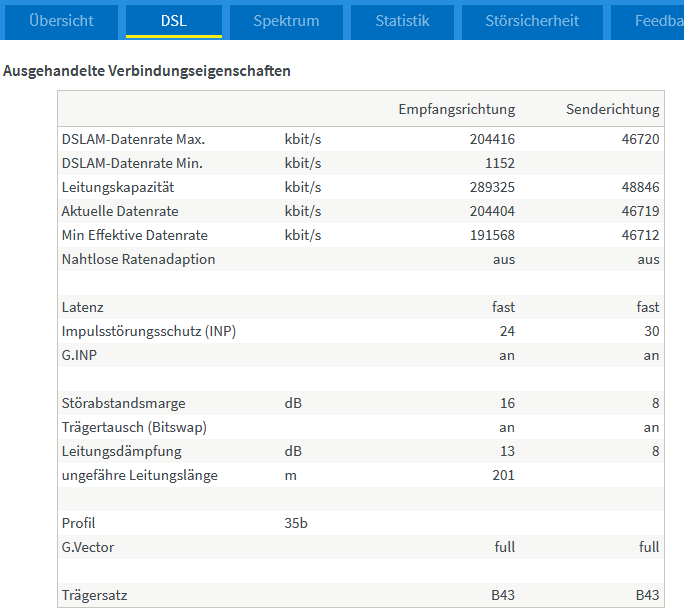Select the G.Vector row label
The height and width of the screenshot is (612, 684).
click(88, 547)
